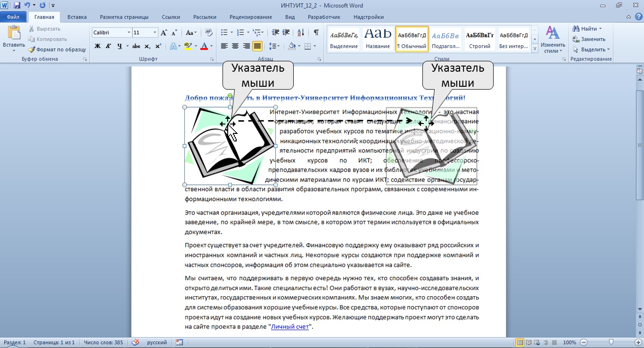Click the Sort A-Я icon
This screenshot has width=644, height=348.
click(301, 33)
